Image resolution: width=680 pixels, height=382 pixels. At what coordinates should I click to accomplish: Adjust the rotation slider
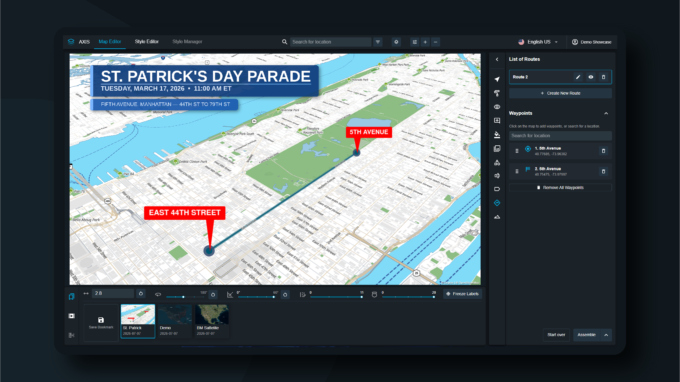click(x=185, y=297)
